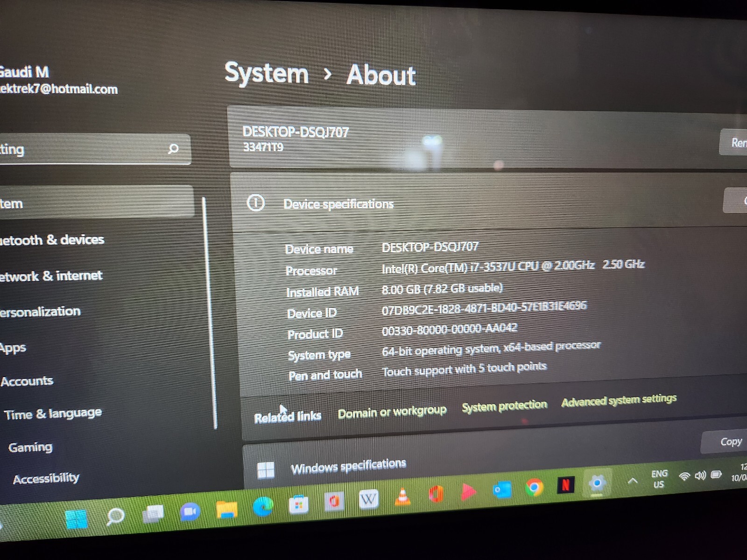The height and width of the screenshot is (560, 747).
Task: Open Wi-Fi network status icon
Action: point(684,476)
